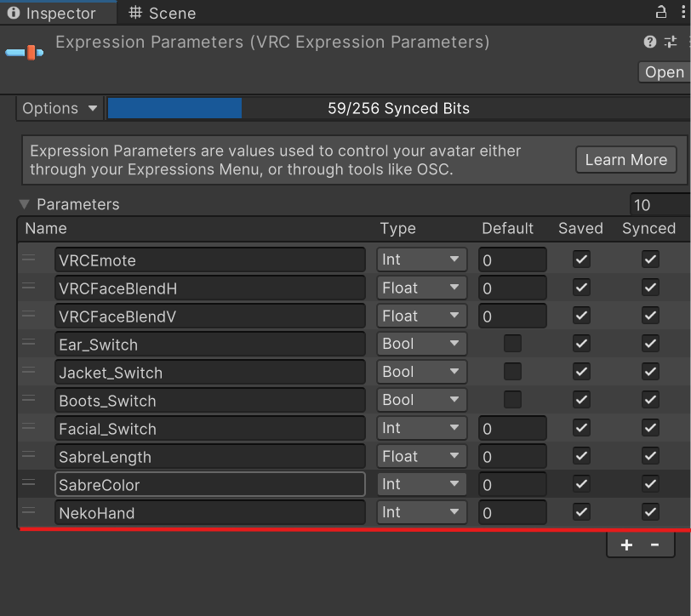The width and height of the screenshot is (691, 616).
Task: Uncheck Saved for Jacket_Switch parameter
Action: (x=581, y=372)
